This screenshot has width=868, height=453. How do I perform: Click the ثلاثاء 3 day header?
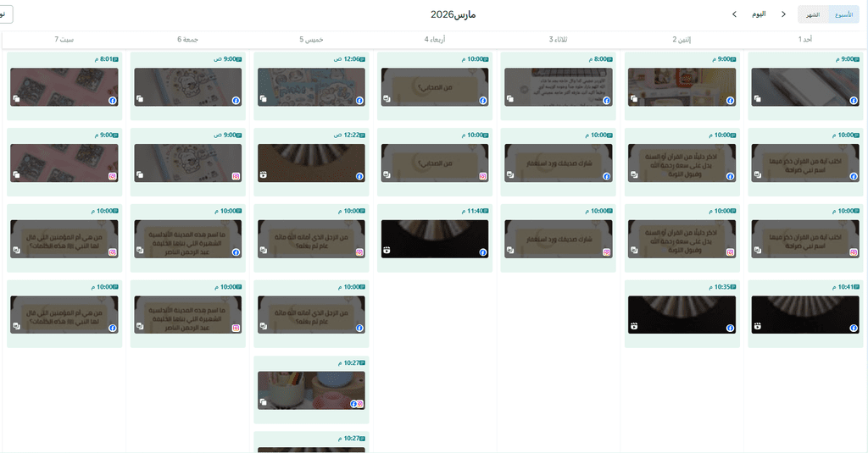558,39
